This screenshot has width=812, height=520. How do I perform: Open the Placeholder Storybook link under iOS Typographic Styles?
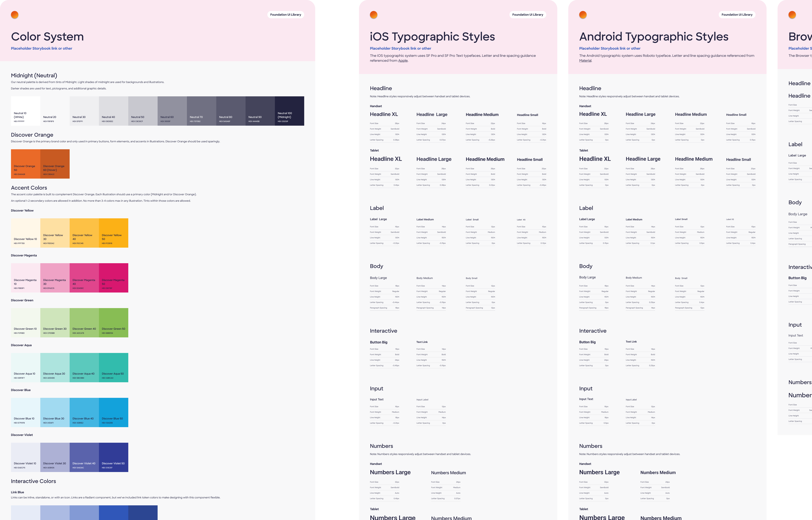pyautogui.click(x=400, y=48)
